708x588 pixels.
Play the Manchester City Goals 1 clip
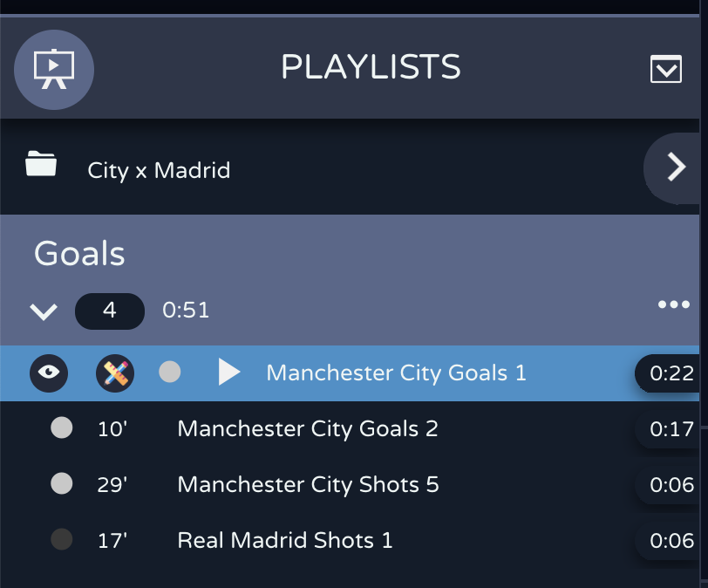[229, 373]
